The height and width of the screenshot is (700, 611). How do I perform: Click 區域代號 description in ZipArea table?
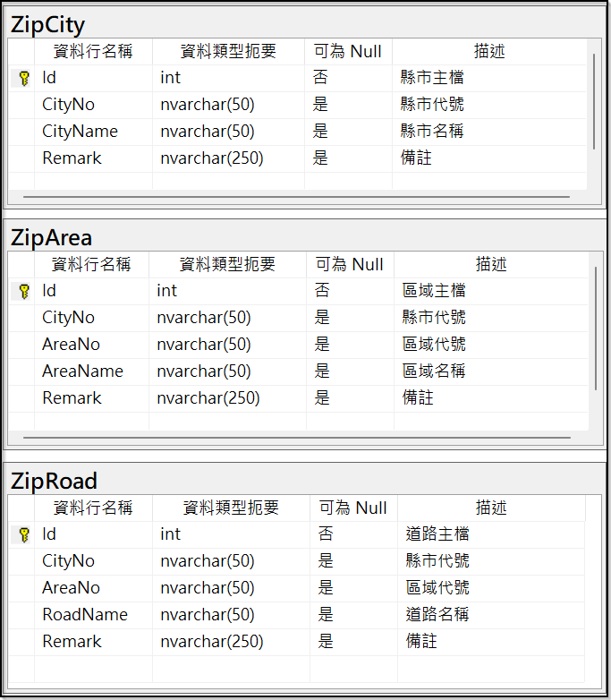pos(491,345)
